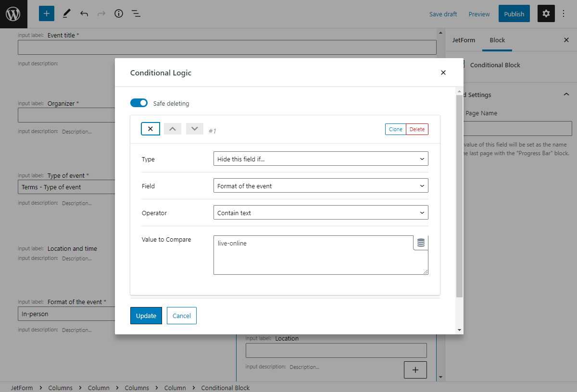Toggle the settings sidebar with the gear icon
The width and height of the screenshot is (577, 392).
tap(546, 13)
